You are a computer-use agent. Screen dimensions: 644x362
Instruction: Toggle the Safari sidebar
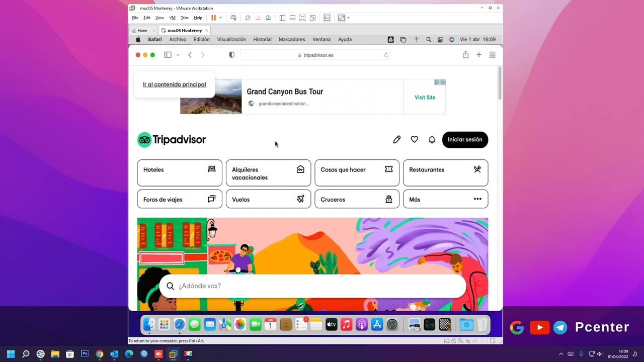(x=168, y=54)
